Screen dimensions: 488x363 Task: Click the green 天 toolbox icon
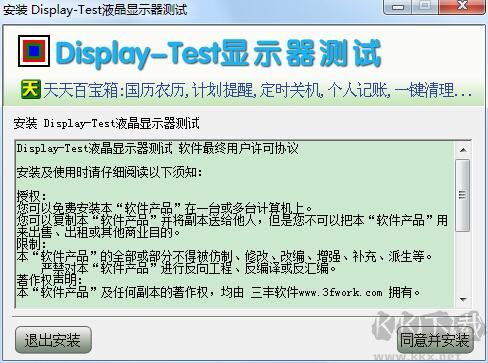(31, 89)
